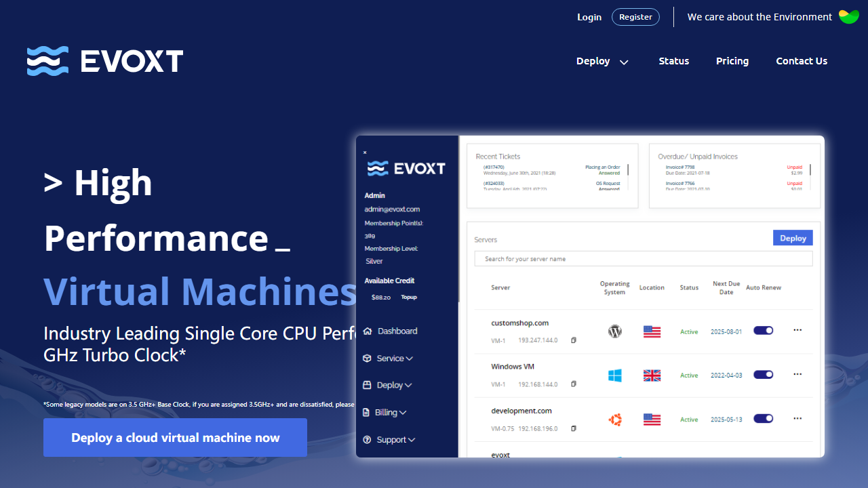This screenshot has height=488, width=868.
Task: Click the Windows VM server name
Action: [x=513, y=367]
